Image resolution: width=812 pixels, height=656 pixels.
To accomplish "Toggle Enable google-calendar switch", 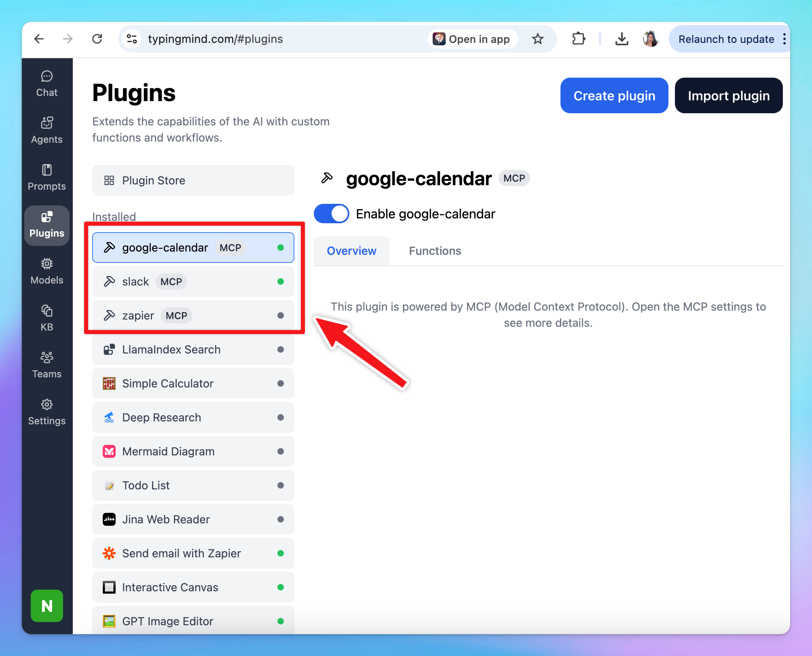I will [331, 214].
